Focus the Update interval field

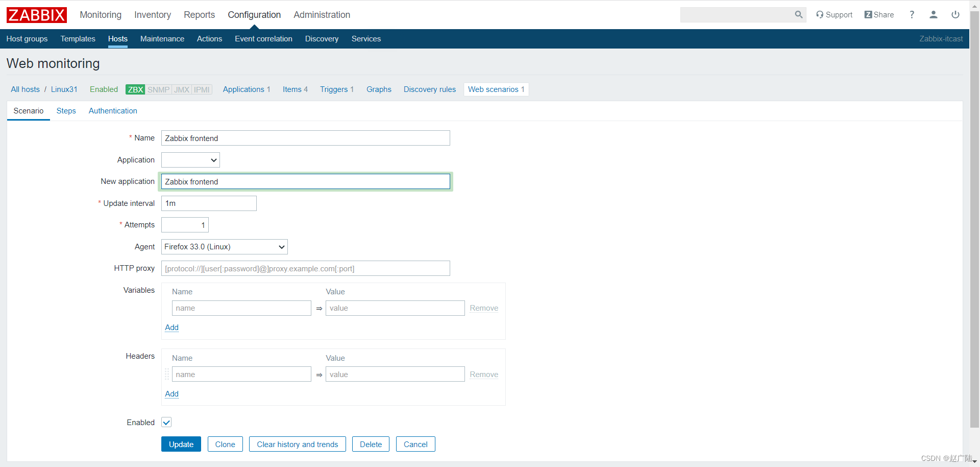pos(209,203)
